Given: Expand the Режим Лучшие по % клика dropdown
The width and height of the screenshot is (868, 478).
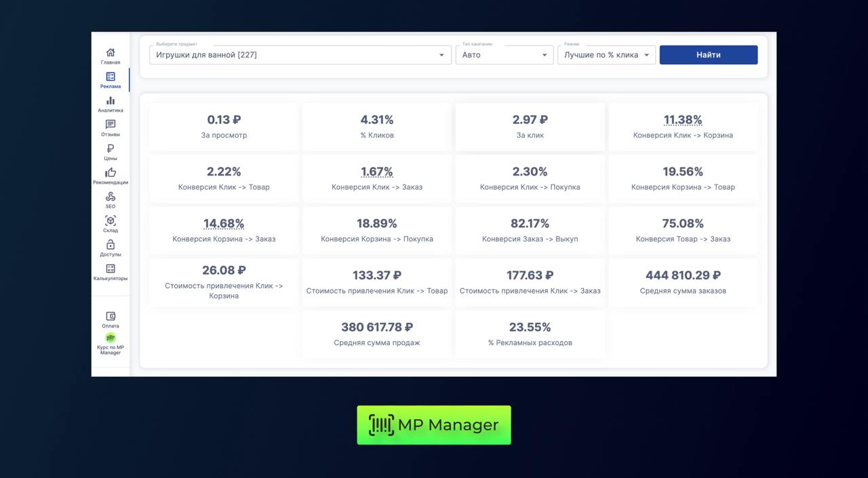Looking at the screenshot, I should (646, 55).
